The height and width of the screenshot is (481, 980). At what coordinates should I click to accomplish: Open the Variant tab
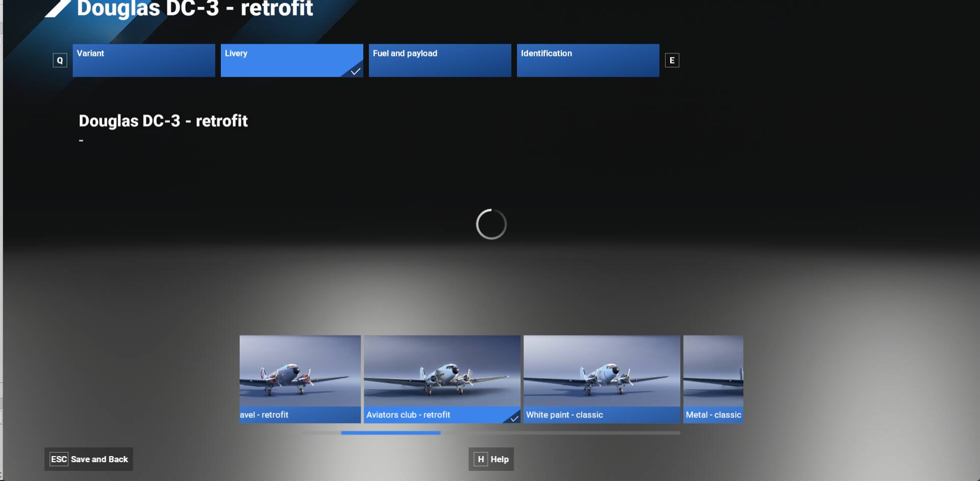coord(144,61)
